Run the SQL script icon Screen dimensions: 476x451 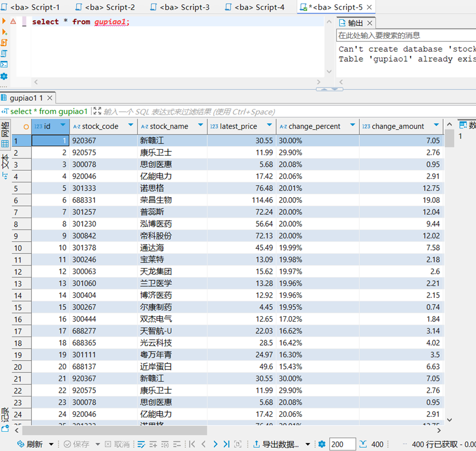click(x=4, y=42)
